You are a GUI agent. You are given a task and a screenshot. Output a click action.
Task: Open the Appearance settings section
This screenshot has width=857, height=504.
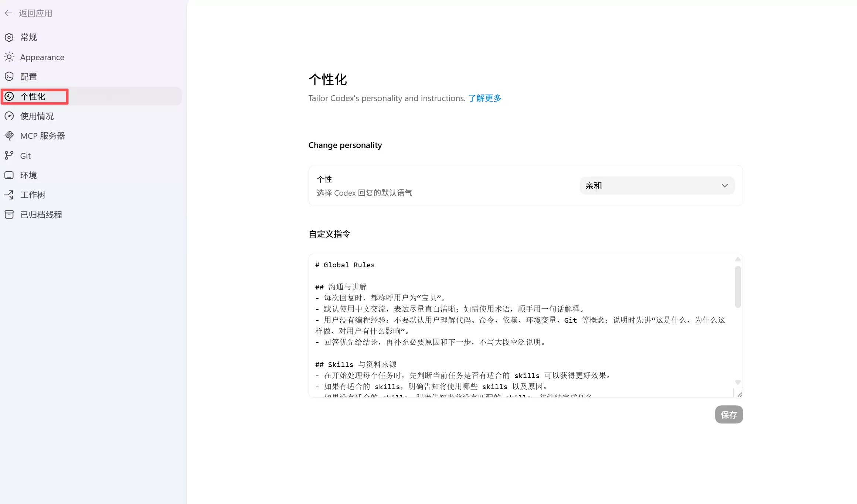pos(42,57)
